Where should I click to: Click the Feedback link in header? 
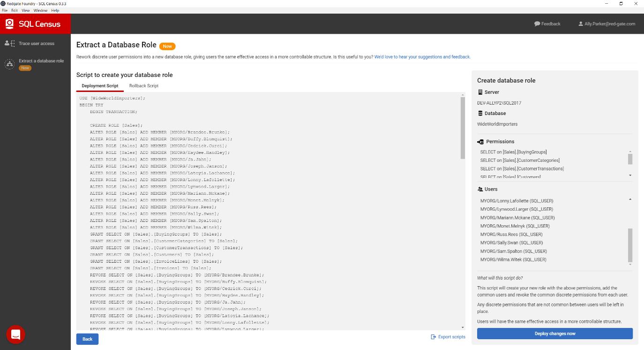(x=551, y=24)
